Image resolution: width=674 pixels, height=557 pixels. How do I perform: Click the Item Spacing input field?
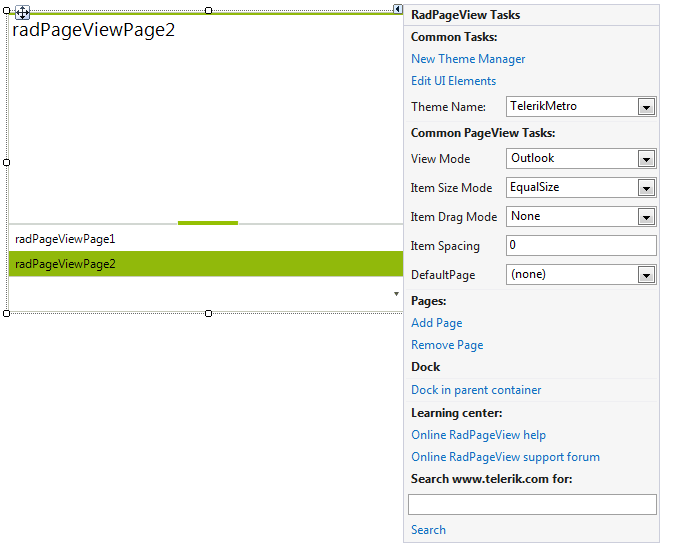click(581, 245)
